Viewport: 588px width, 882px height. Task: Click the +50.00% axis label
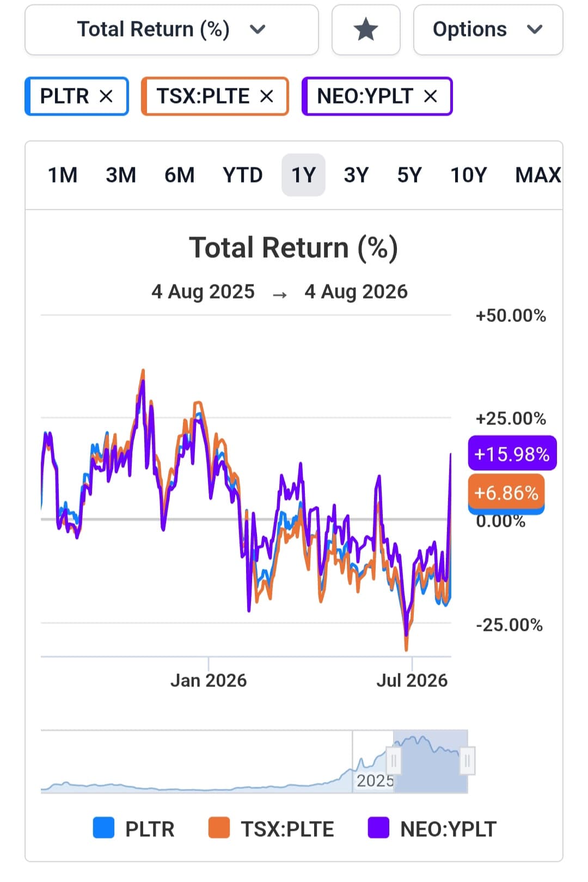[x=511, y=315]
